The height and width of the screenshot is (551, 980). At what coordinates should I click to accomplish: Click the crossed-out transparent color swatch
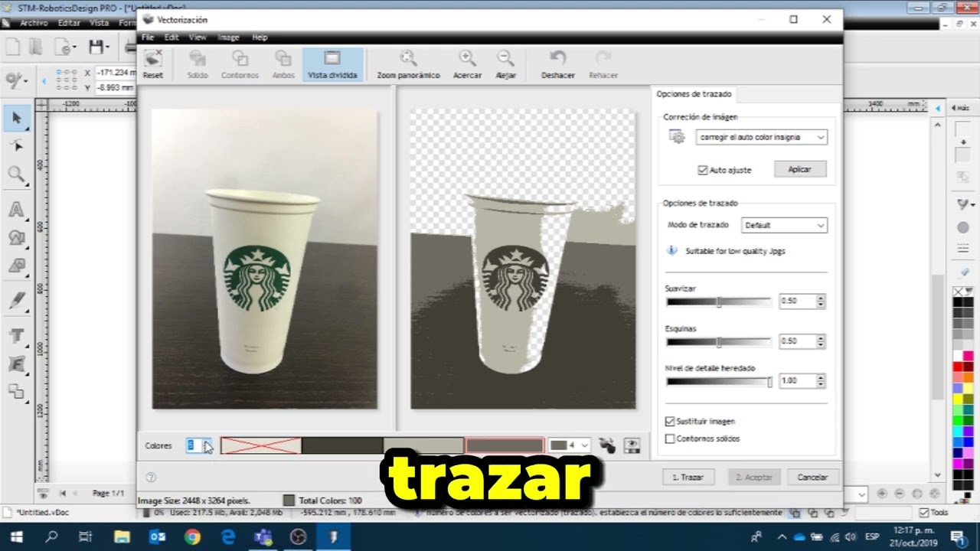261,445
